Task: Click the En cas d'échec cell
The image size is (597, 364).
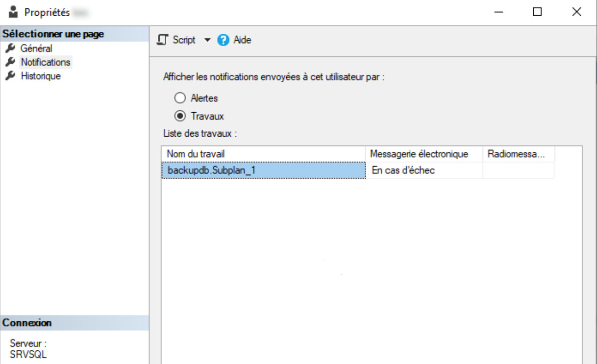Action: [x=403, y=170]
